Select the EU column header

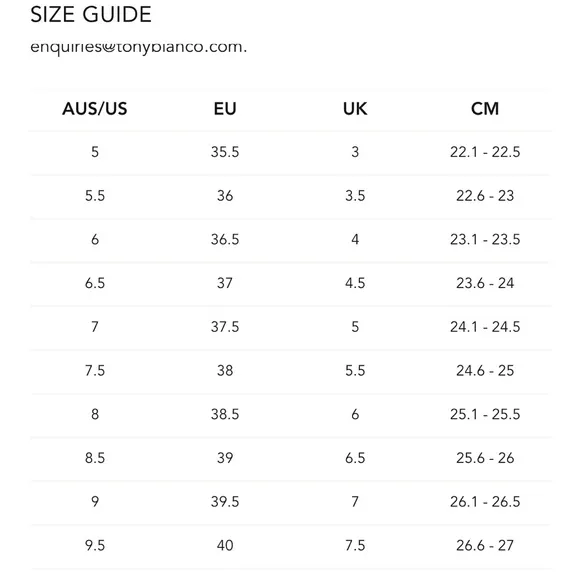pos(225,109)
